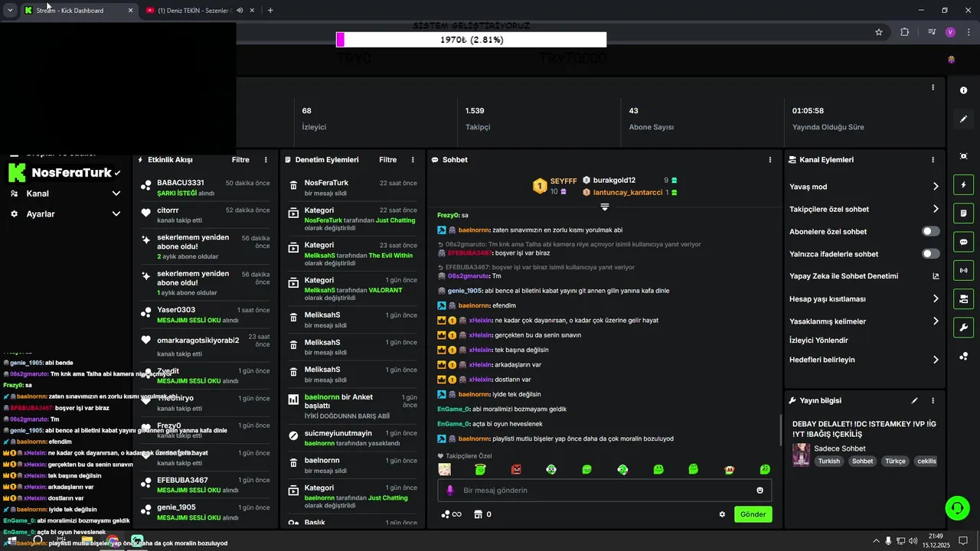Expand the Kanal menu in left sidebar
Screen dimensions: 980x551
(x=116, y=194)
